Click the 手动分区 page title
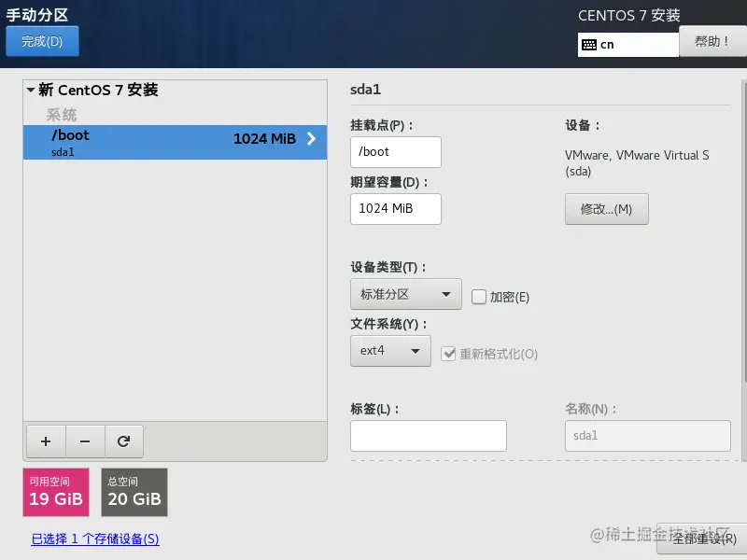Viewport: 747px width, 560px height. (x=37, y=15)
